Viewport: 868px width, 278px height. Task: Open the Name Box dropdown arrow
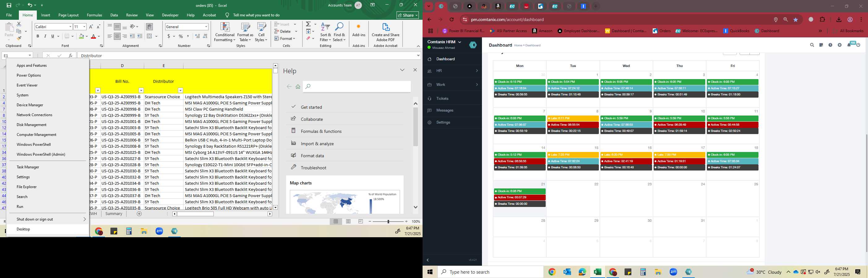click(x=30, y=56)
